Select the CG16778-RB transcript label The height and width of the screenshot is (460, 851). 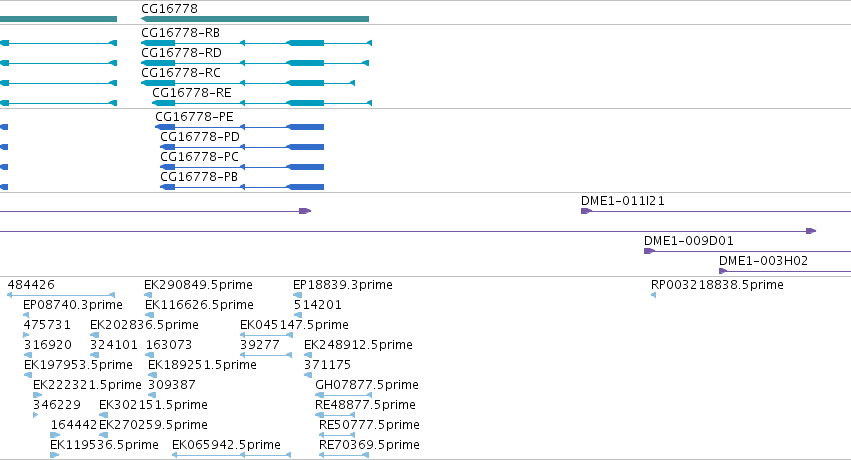180,33
